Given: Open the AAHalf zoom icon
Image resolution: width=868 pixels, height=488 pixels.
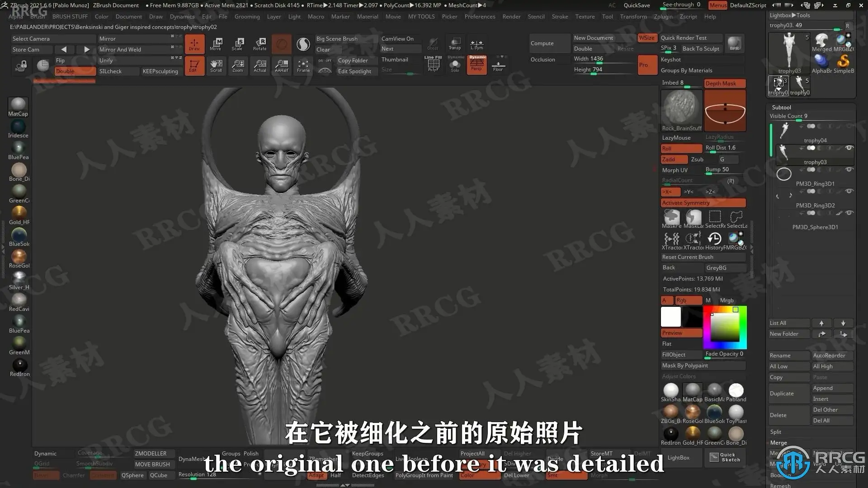Looking at the screenshot, I should point(282,66).
